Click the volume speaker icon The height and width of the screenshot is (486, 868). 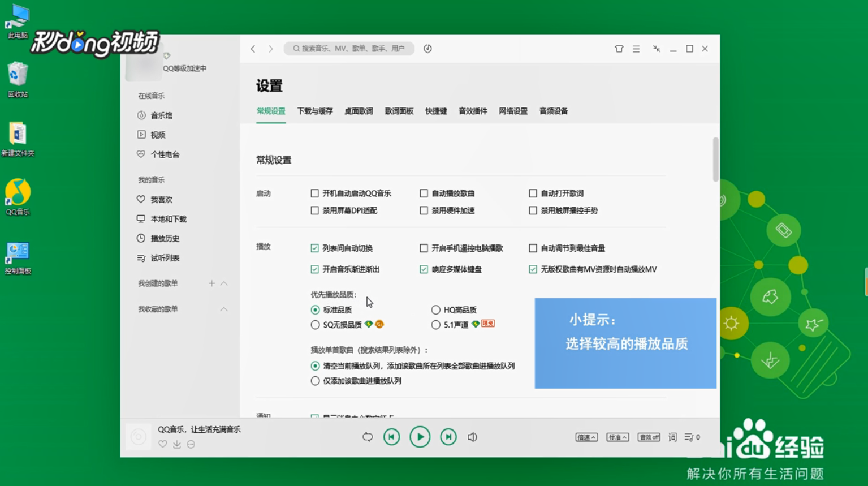pos(472,437)
